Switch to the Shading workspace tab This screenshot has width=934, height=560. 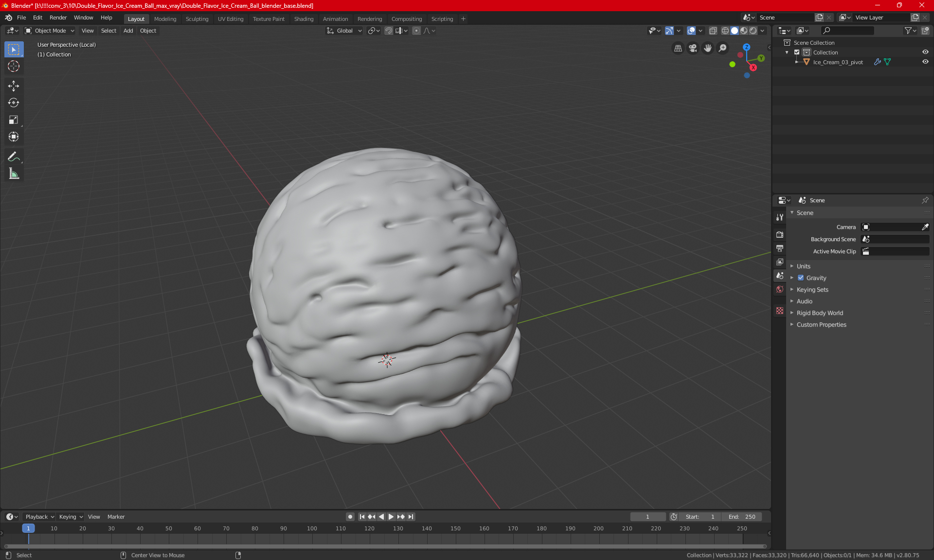(x=304, y=19)
